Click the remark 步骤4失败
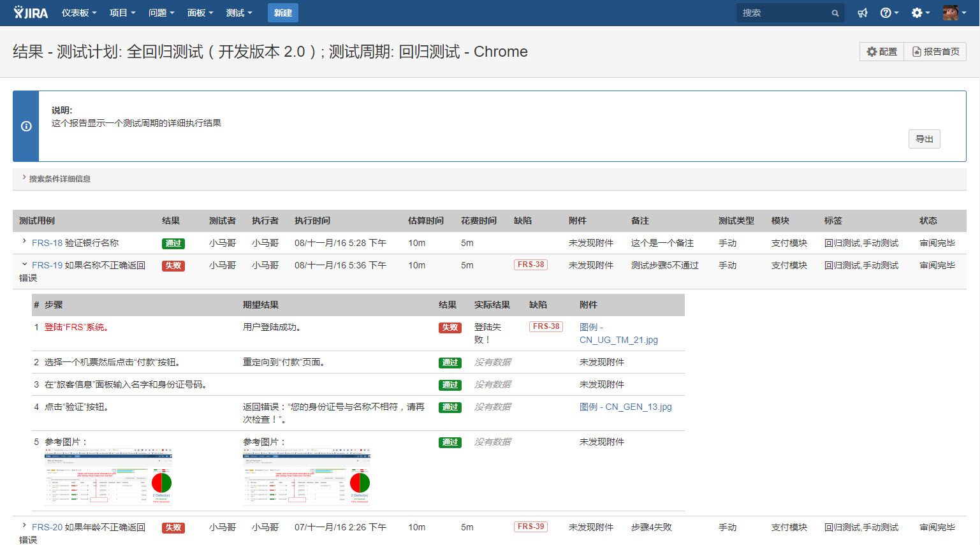Screen dimensions: 980x545 (652, 527)
